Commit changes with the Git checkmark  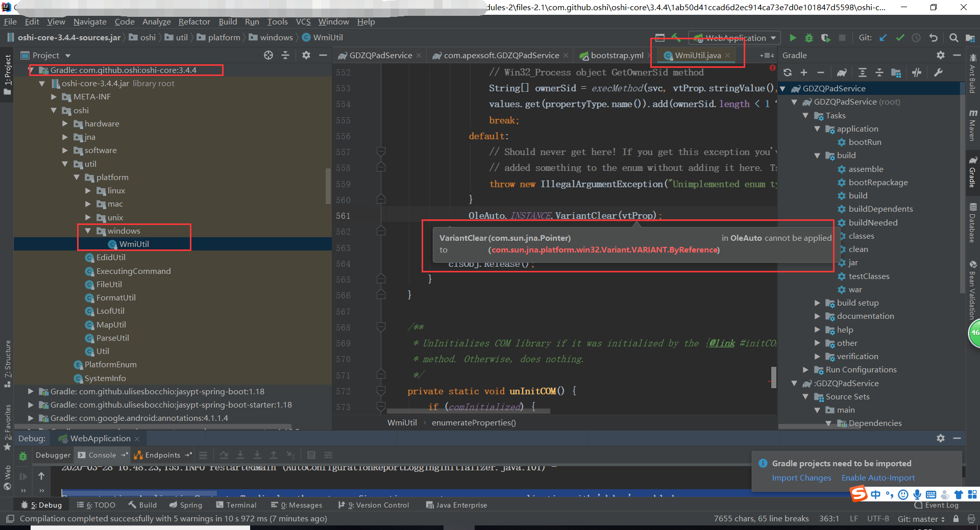(x=900, y=38)
